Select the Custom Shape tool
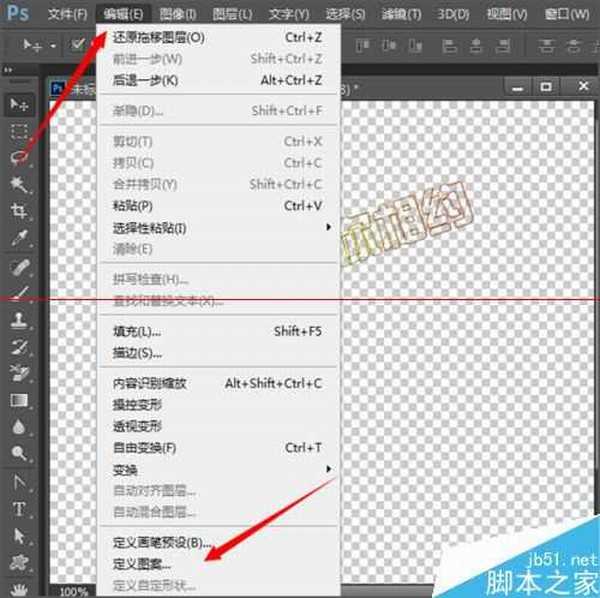 pyautogui.click(x=19, y=563)
